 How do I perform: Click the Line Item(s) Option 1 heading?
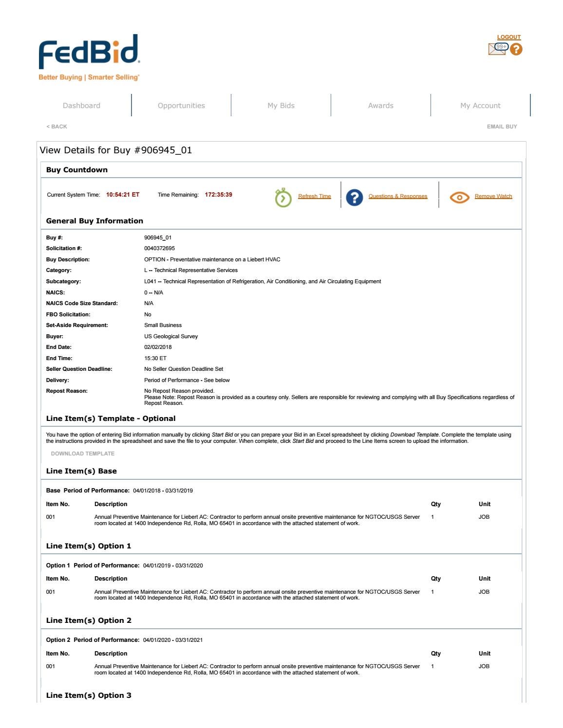coord(89,546)
